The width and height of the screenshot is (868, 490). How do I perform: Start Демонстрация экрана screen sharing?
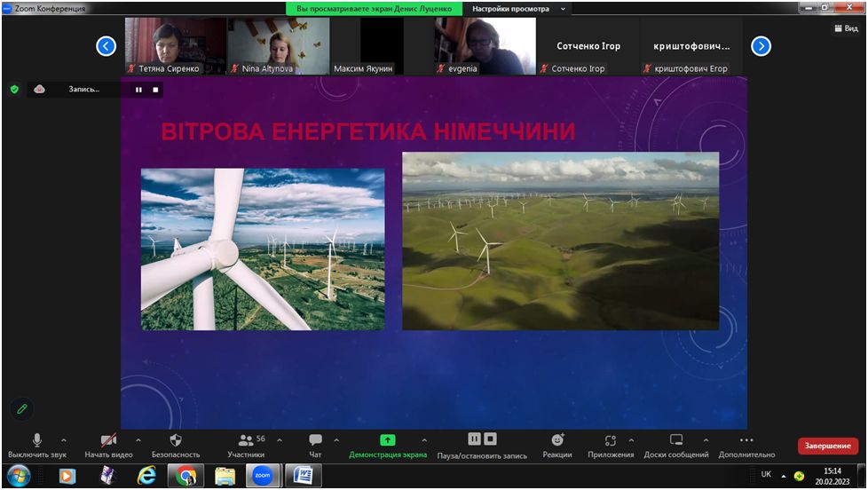click(388, 445)
